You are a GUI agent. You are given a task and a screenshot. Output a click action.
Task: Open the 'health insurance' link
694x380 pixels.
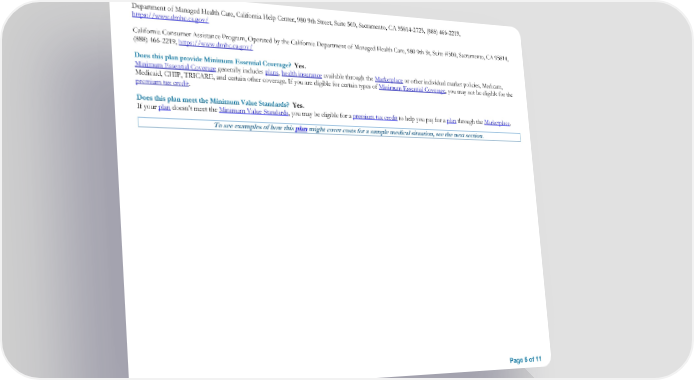(x=302, y=74)
